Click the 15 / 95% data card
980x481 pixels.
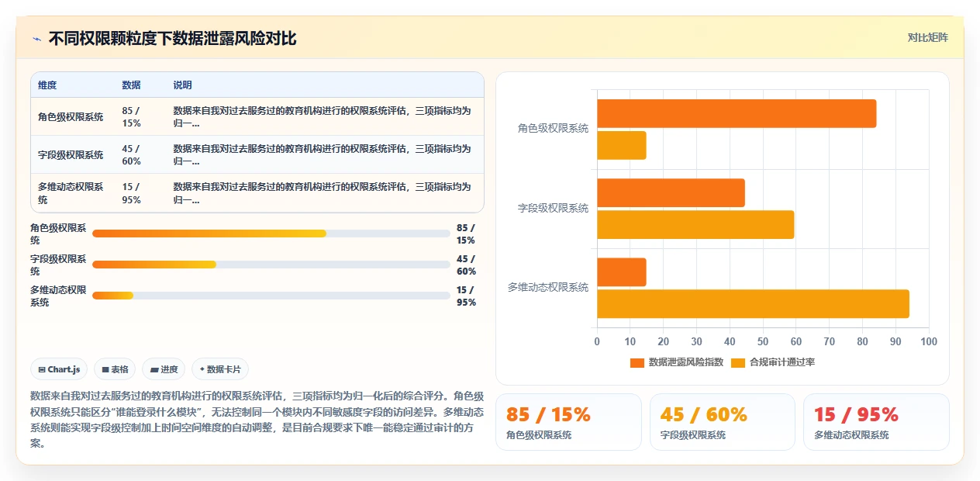point(876,422)
